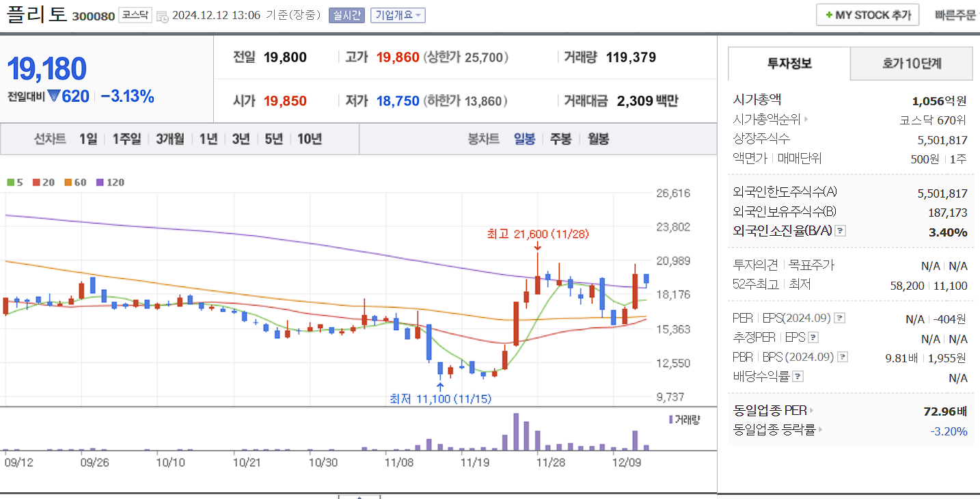Screen dimensions: 980x499
Task: Open the 기업개요 dropdown
Action: click(397, 15)
